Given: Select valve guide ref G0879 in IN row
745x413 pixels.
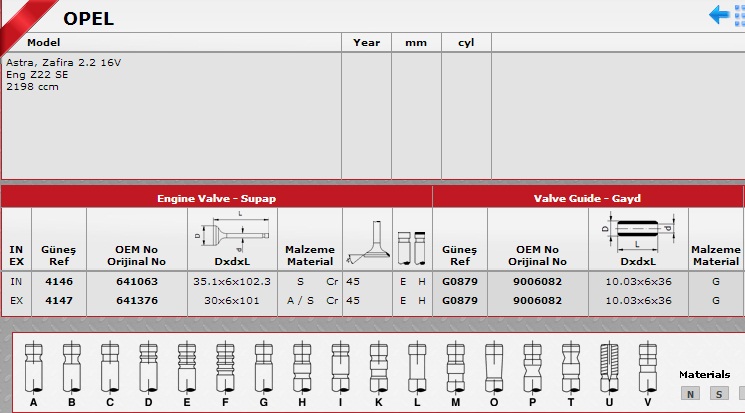Looking at the screenshot, I should 459,281.
